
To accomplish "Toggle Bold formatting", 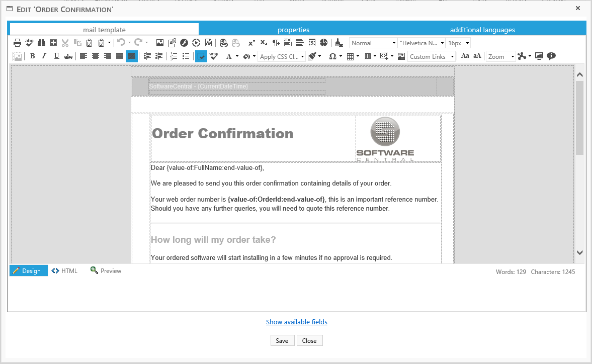I will click(x=33, y=56).
